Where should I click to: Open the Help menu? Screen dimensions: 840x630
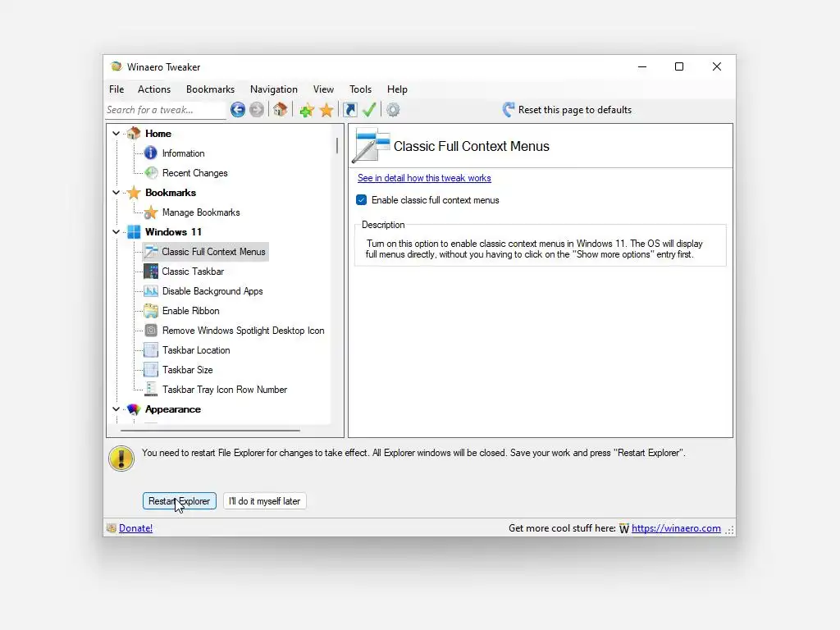398,89
